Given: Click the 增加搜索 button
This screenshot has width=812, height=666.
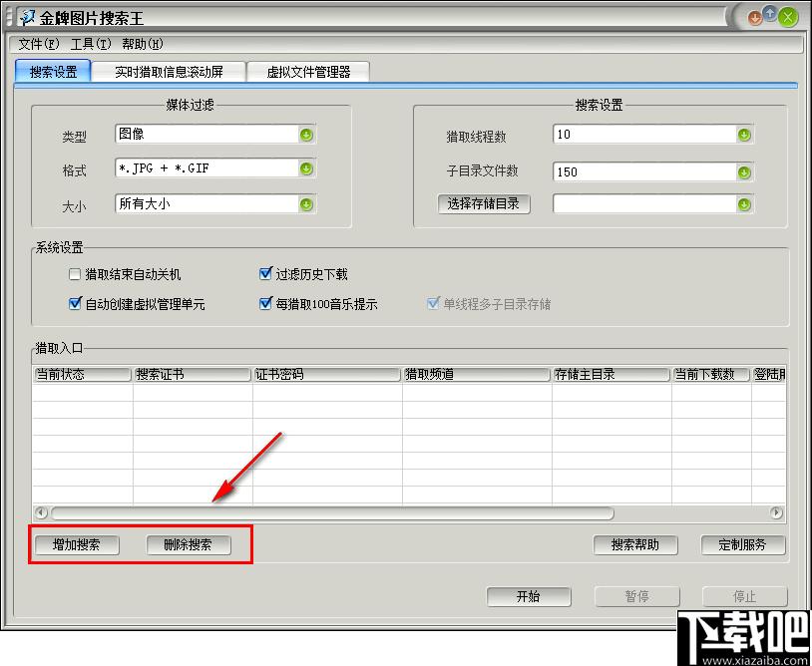Looking at the screenshot, I should 77,545.
